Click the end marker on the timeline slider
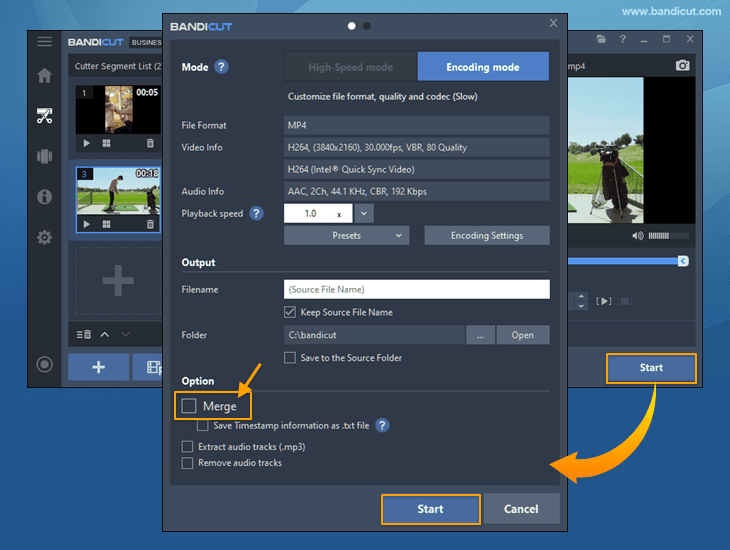 683,261
